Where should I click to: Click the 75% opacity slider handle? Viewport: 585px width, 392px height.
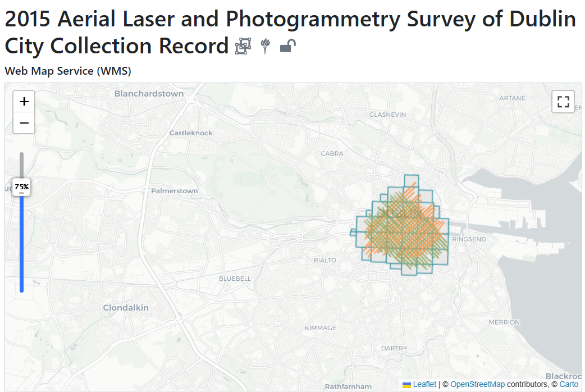(22, 186)
